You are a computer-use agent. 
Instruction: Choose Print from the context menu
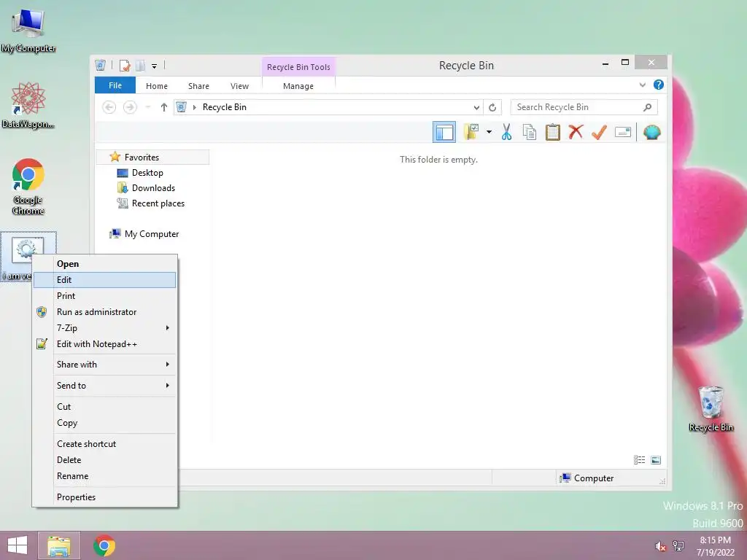pos(105,296)
